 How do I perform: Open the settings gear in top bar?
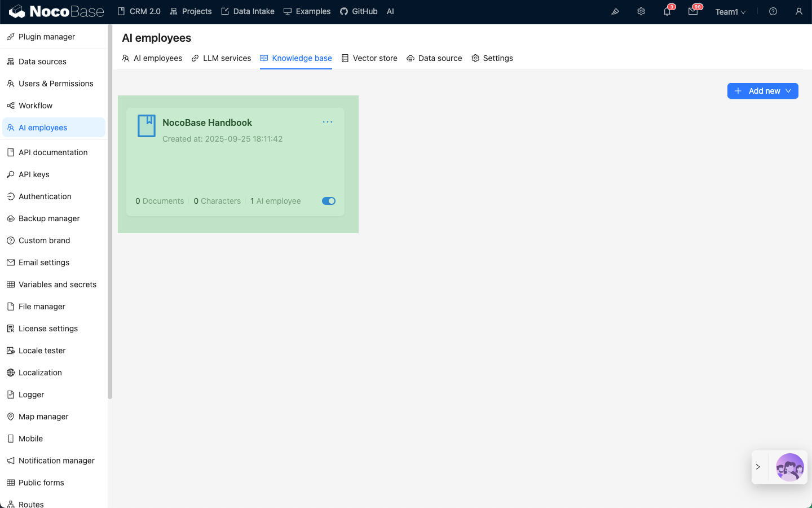coord(641,11)
